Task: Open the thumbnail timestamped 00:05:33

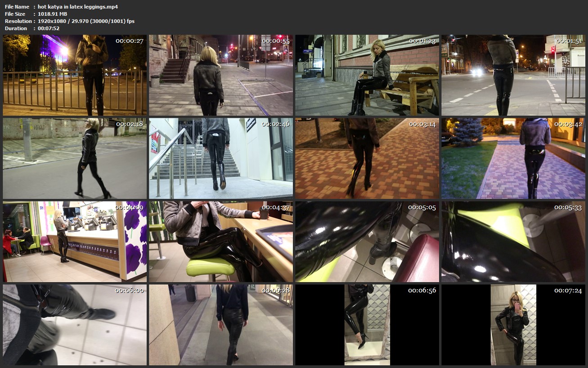Action: 513,242
